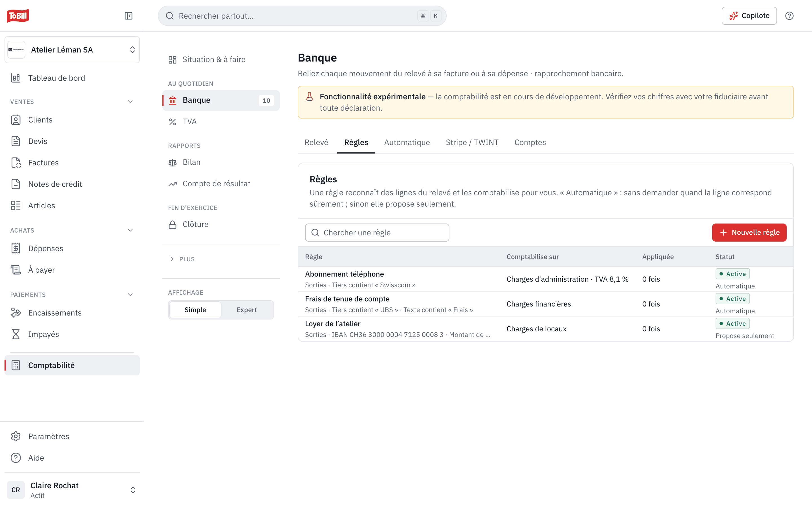
Task: Collapse the PAIEMENTS section
Action: pyautogui.click(x=131, y=295)
